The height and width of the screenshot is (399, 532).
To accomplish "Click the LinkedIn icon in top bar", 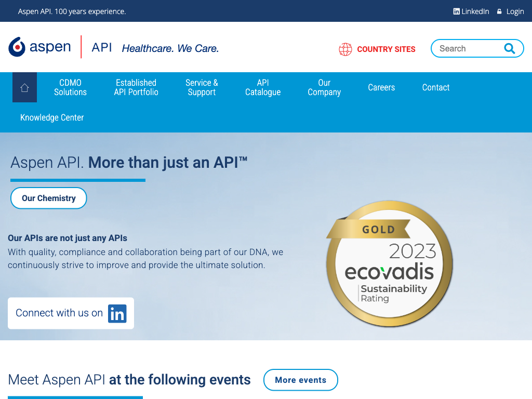I will pos(456,11).
